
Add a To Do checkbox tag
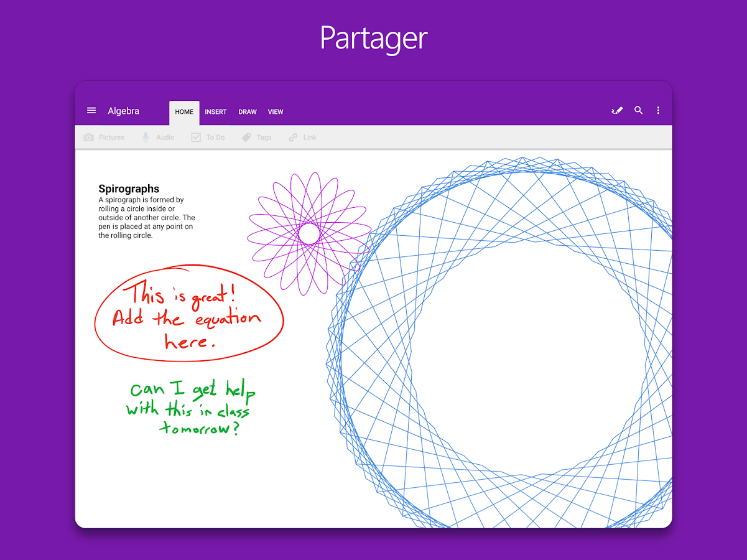tap(196, 137)
